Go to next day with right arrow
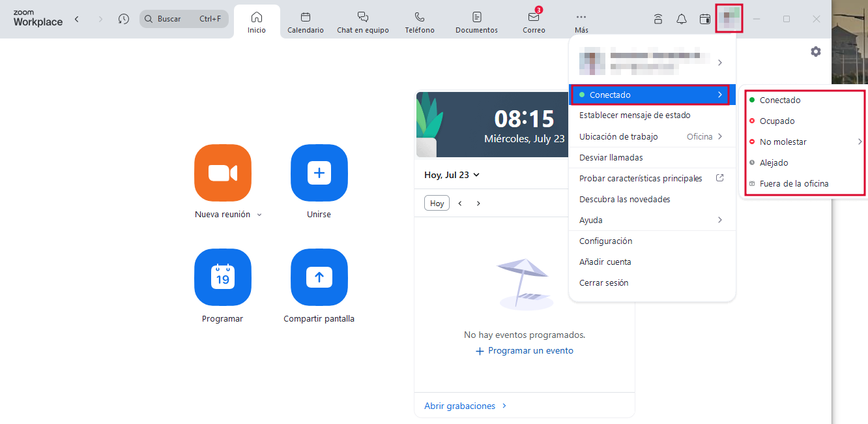This screenshot has width=868, height=424. click(x=478, y=204)
